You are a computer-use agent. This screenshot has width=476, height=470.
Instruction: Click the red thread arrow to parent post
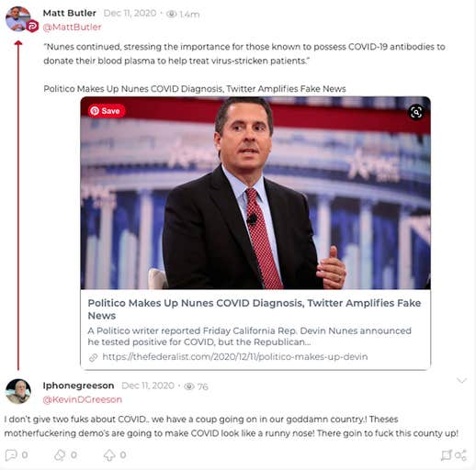[x=18, y=205]
